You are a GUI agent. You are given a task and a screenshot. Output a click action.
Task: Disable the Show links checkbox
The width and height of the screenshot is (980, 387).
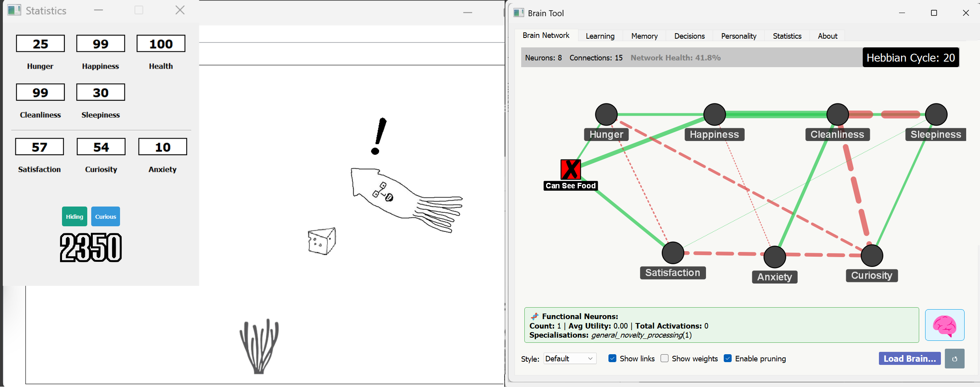point(612,358)
